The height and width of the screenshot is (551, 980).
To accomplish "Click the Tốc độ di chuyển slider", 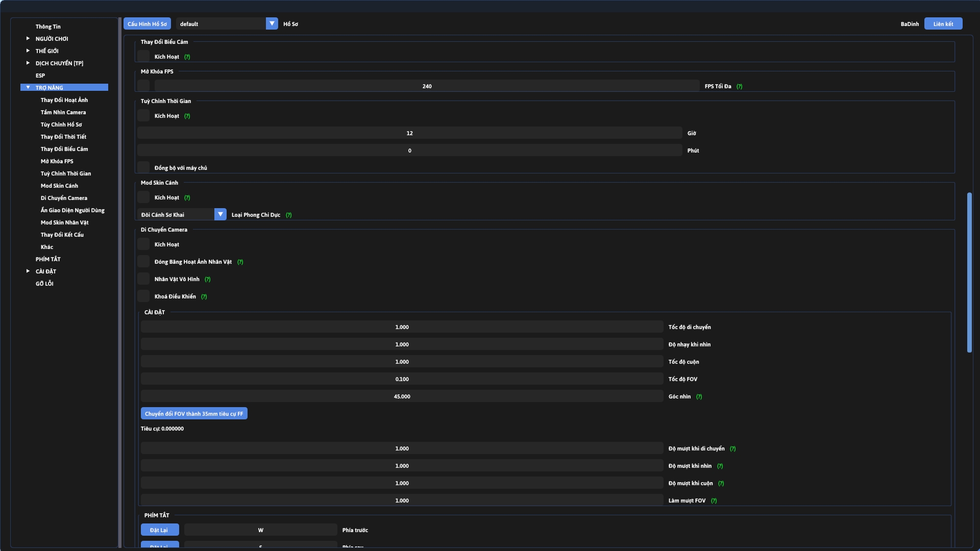I will [402, 327].
